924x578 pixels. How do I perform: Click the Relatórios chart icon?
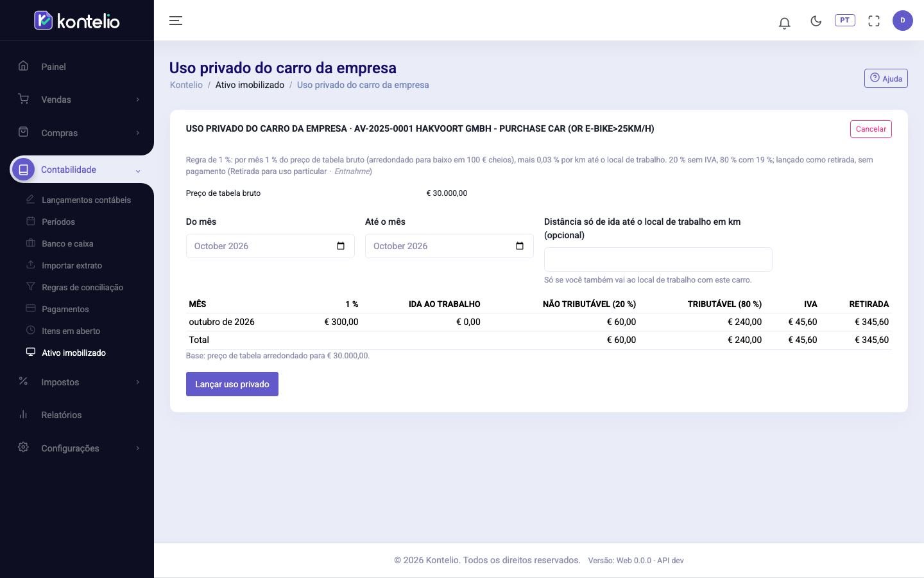[24, 414]
